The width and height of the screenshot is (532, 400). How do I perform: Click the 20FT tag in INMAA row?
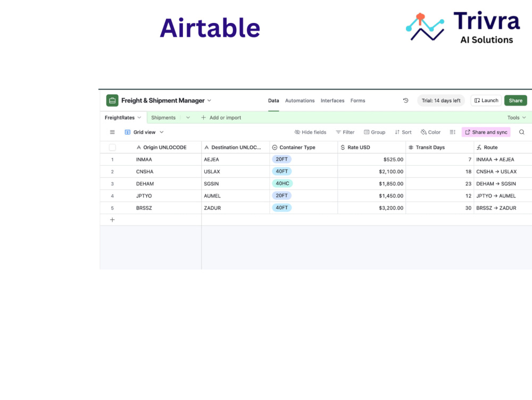coord(281,159)
